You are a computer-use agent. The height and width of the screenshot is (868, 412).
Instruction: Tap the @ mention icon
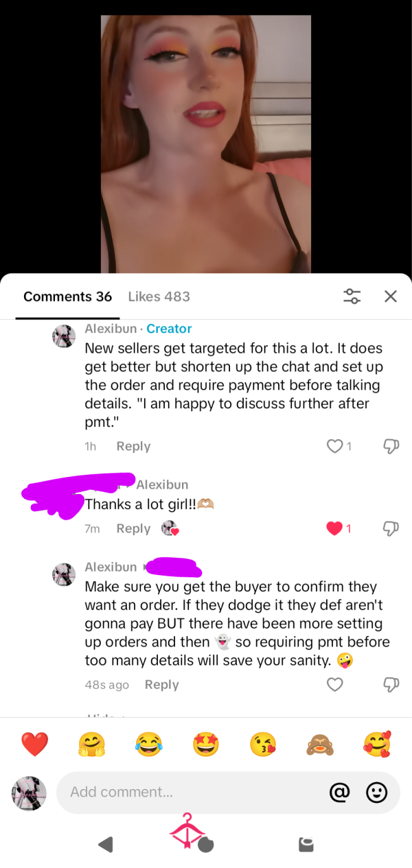click(x=339, y=793)
